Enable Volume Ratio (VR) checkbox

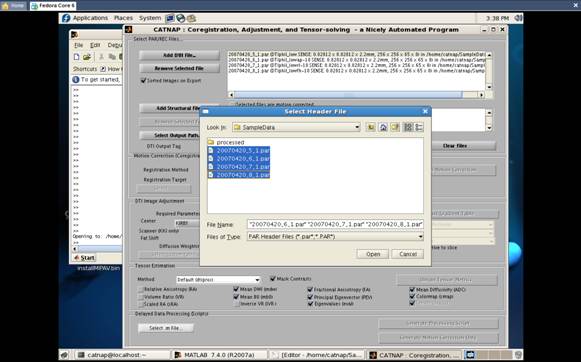(141, 297)
